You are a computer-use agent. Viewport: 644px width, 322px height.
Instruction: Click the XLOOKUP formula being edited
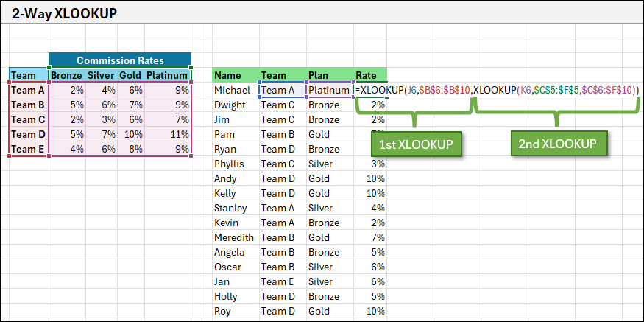pyautogui.click(x=497, y=90)
